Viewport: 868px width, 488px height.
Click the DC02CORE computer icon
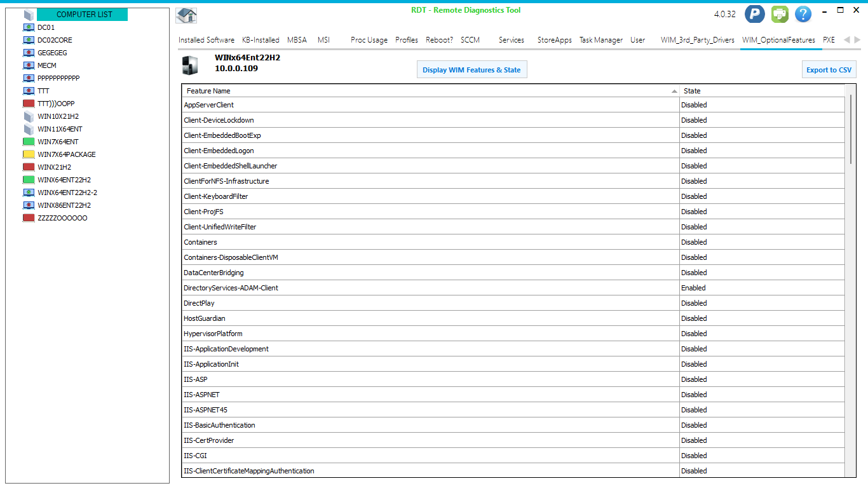coord(29,40)
